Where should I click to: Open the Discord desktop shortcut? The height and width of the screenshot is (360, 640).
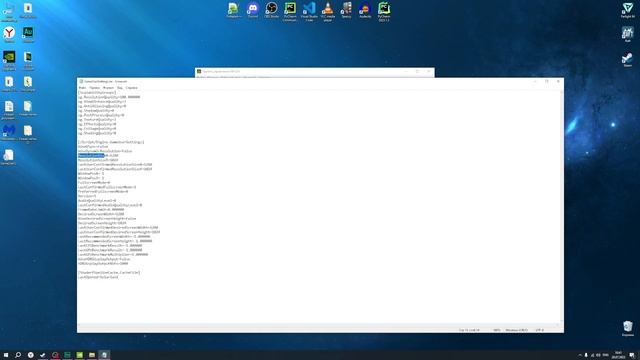253,10
